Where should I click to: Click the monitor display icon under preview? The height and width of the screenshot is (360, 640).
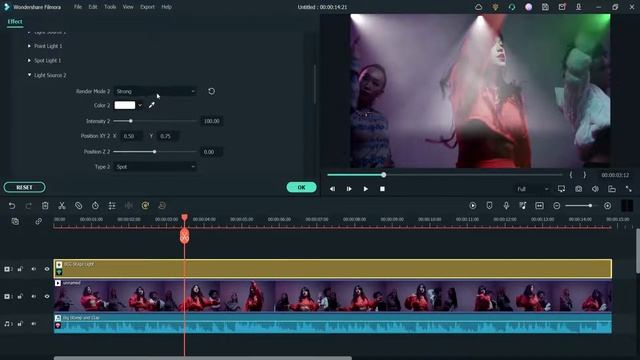tap(562, 189)
